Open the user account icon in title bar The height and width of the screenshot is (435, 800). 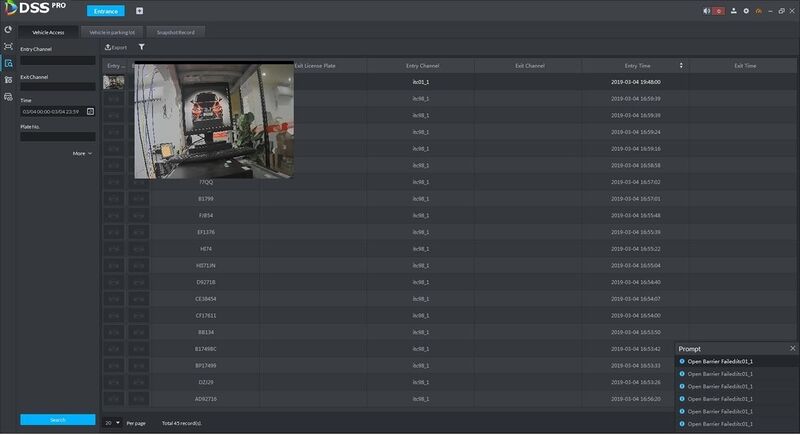(x=733, y=11)
